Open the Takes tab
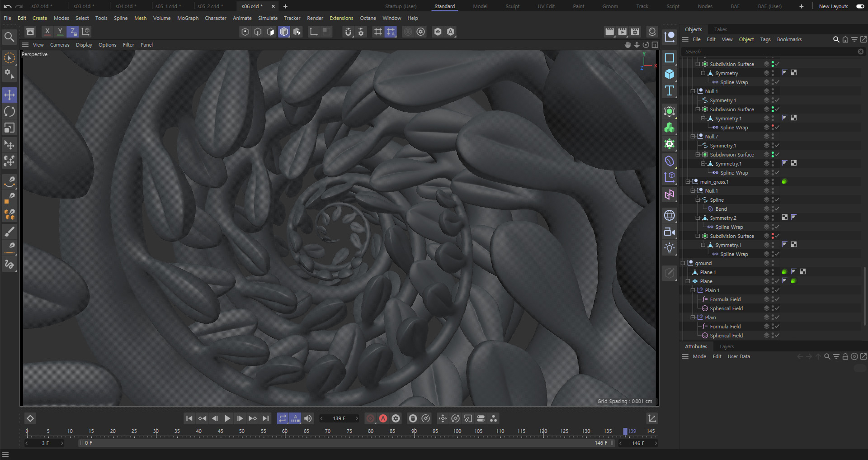 point(721,29)
